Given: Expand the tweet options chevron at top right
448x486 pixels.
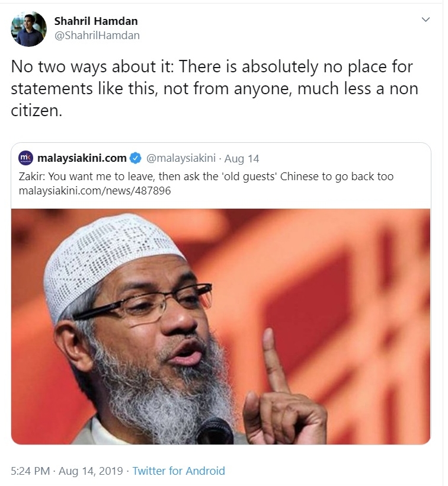Looking at the screenshot, I should [426, 20].
